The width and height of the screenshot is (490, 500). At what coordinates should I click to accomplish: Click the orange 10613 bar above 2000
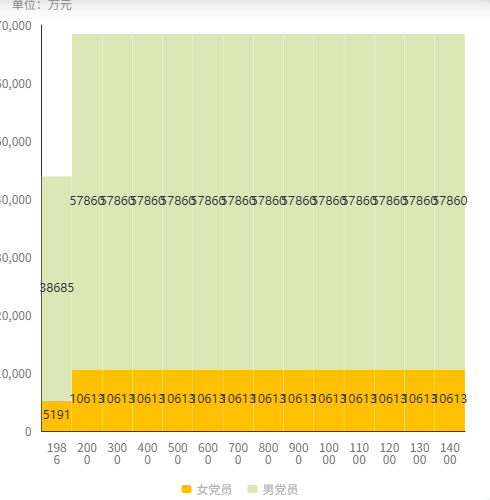coord(87,400)
